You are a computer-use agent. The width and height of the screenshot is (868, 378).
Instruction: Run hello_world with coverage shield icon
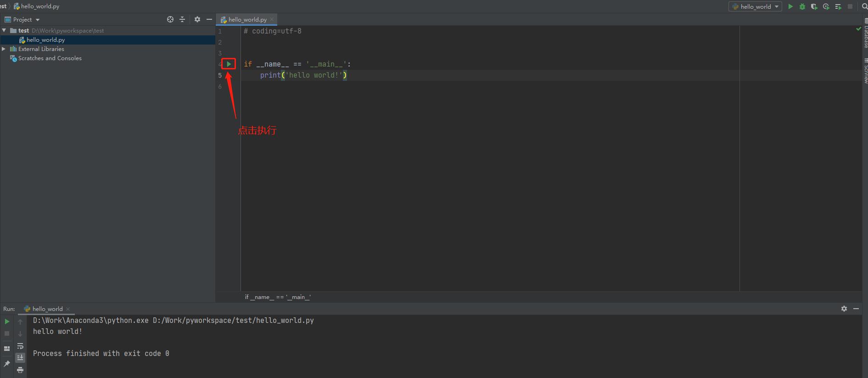(x=814, y=6)
